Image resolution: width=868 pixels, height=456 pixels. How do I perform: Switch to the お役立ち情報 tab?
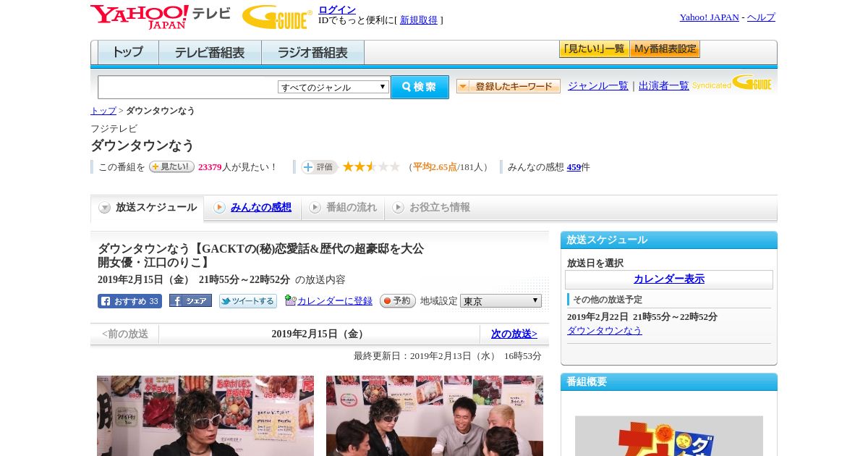[431, 208]
